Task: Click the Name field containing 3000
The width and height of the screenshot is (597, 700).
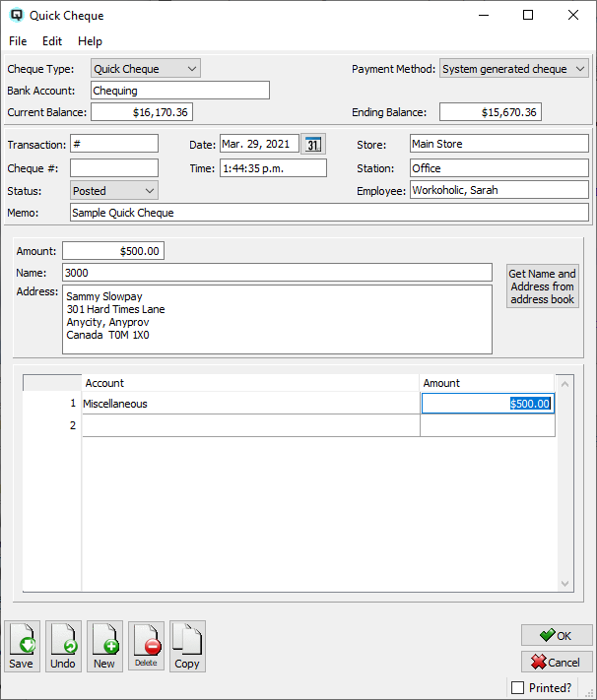Action: [277, 273]
